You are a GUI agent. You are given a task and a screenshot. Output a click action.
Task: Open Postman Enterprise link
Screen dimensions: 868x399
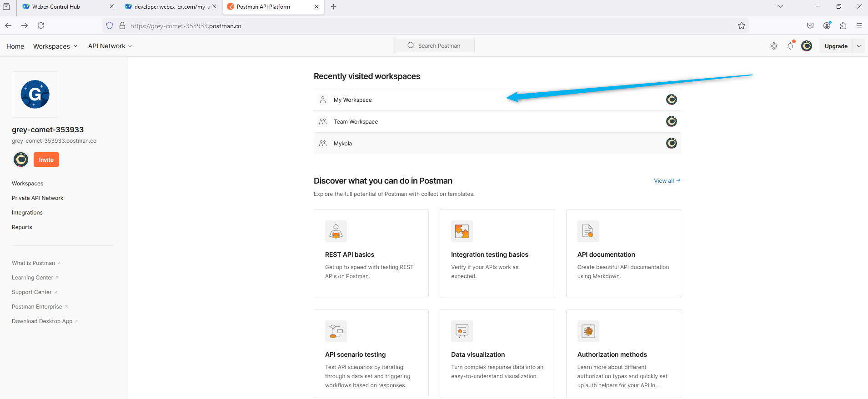[40, 307]
